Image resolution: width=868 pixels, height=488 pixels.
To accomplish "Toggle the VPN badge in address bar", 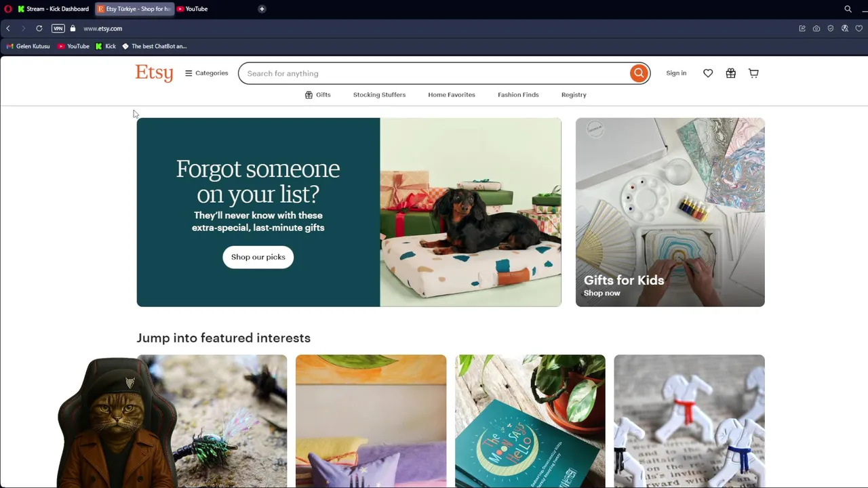I will coord(58,28).
